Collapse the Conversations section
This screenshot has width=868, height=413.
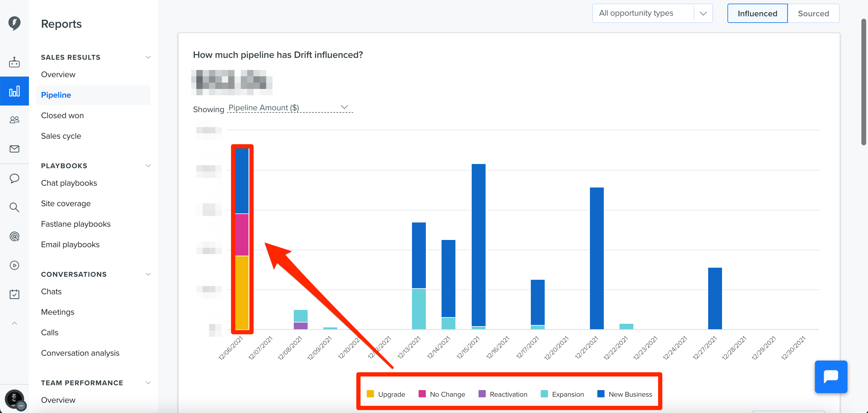coord(148,274)
